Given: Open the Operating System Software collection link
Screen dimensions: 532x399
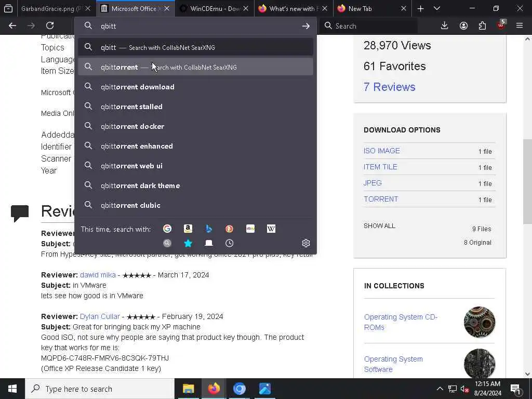Looking at the screenshot, I should click(x=393, y=364).
